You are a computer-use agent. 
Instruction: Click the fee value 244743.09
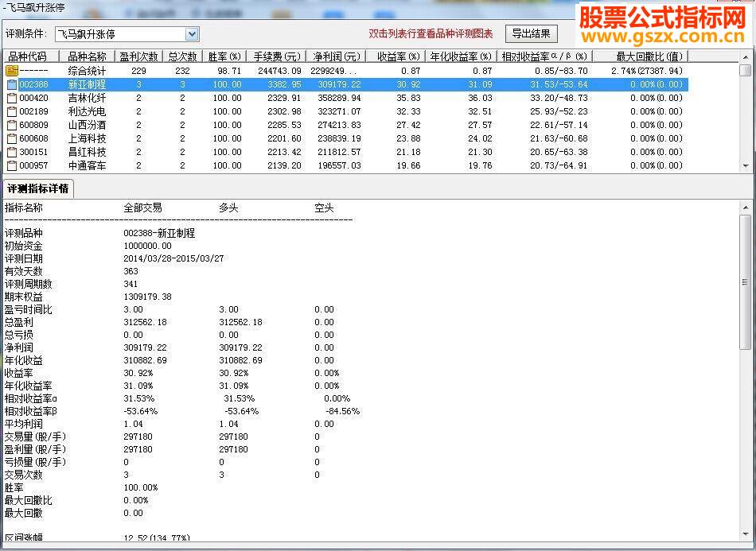pyautogui.click(x=279, y=71)
